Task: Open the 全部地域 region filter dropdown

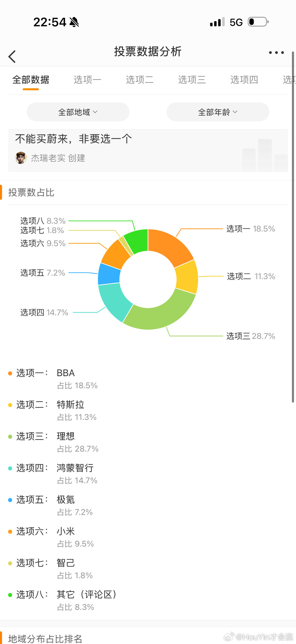Action: [x=78, y=112]
